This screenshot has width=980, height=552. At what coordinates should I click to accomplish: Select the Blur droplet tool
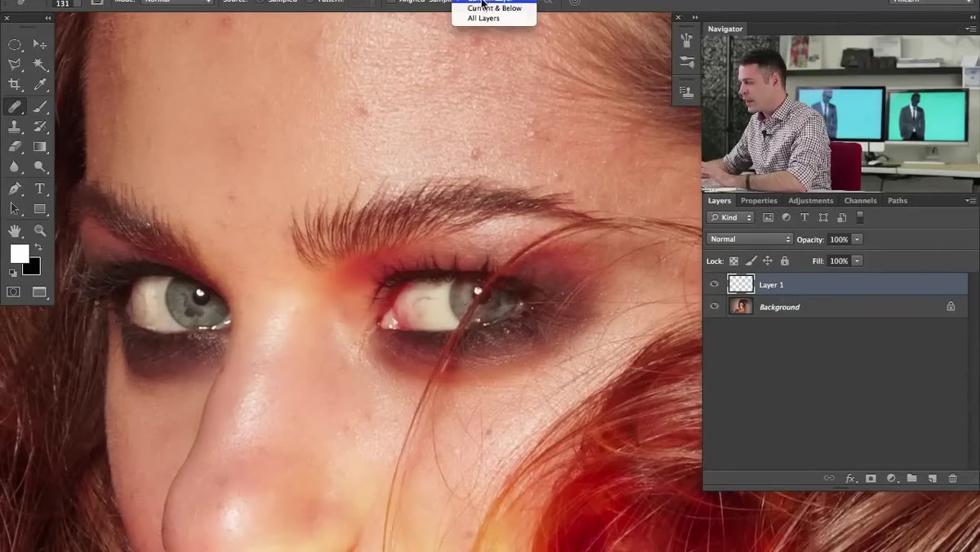pos(15,167)
